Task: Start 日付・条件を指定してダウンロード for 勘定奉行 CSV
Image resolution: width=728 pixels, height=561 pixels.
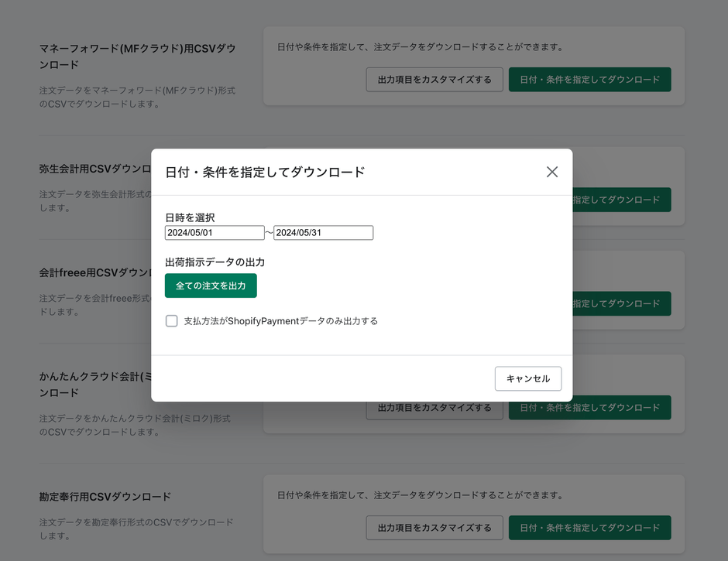Action: [x=590, y=528]
